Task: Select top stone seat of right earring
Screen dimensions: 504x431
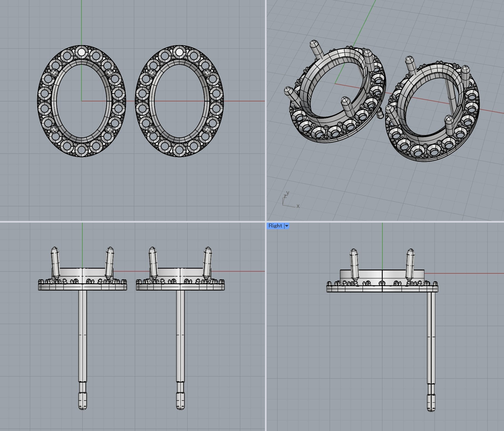Action: (x=179, y=52)
